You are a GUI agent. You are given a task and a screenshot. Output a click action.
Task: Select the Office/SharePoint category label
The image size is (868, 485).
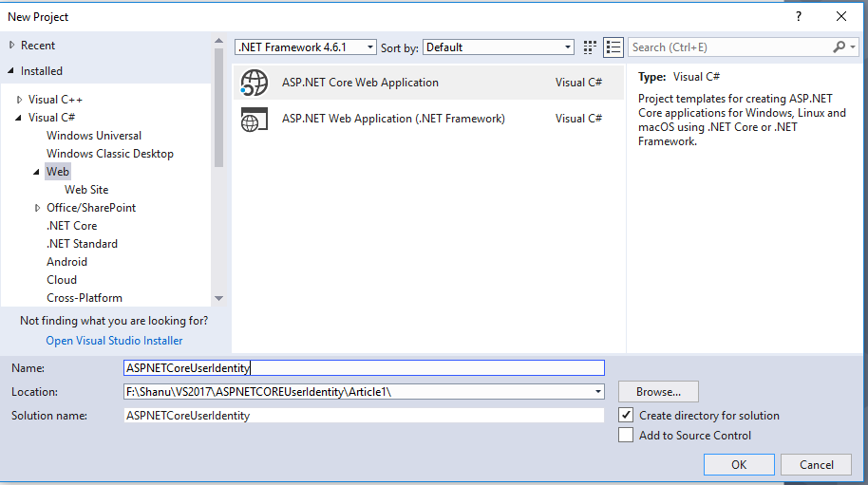pyautogui.click(x=91, y=208)
